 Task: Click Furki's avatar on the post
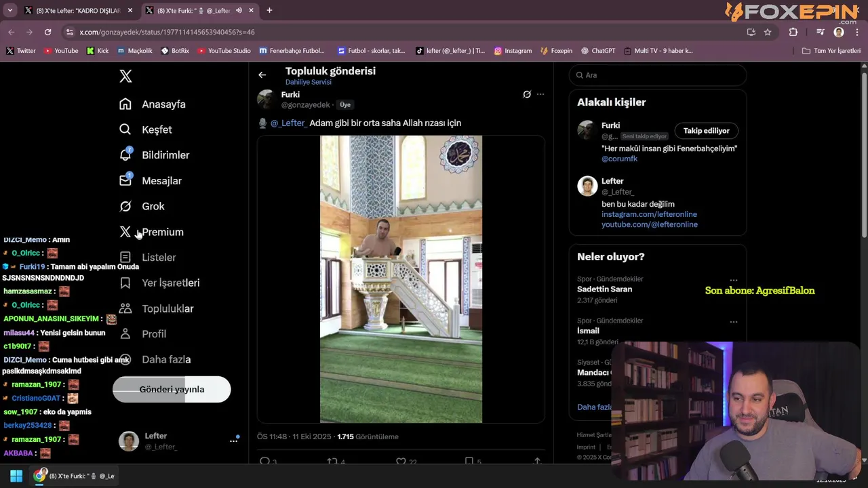pyautogui.click(x=266, y=99)
